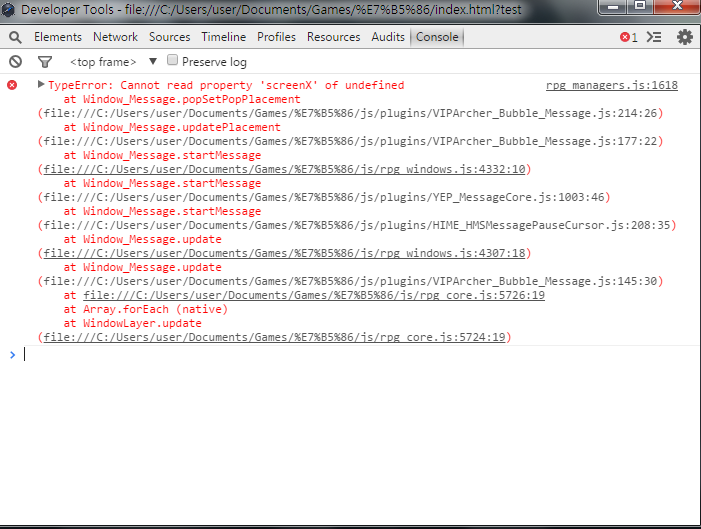Click the red error count indicator
Image resolution: width=701 pixels, height=529 pixels.
628,37
